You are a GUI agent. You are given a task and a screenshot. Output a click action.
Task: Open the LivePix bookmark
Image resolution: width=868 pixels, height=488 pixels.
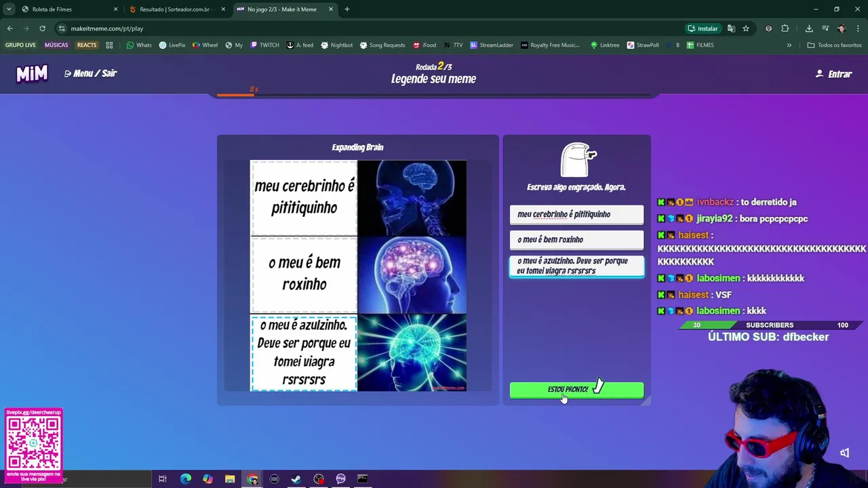[x=172, y=45]
